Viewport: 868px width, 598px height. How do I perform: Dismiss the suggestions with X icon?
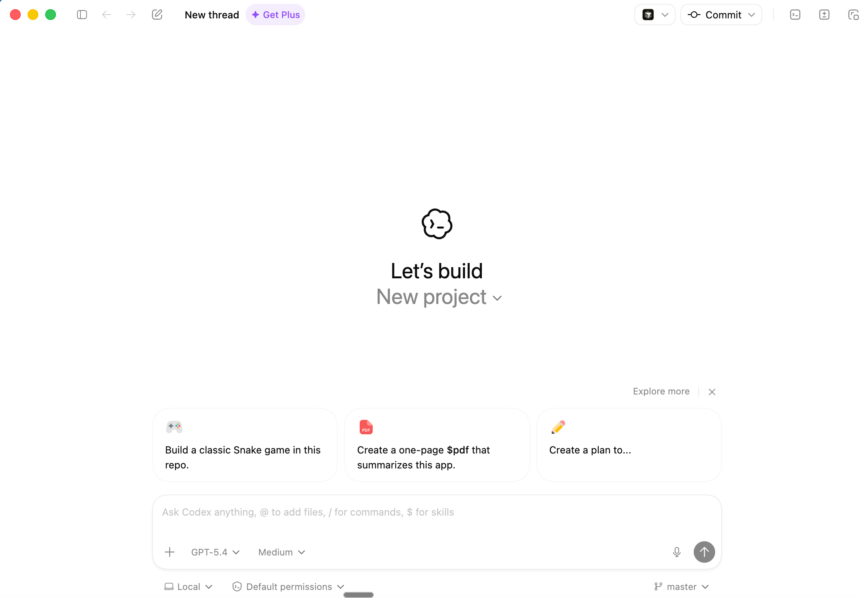pos(712,392)
